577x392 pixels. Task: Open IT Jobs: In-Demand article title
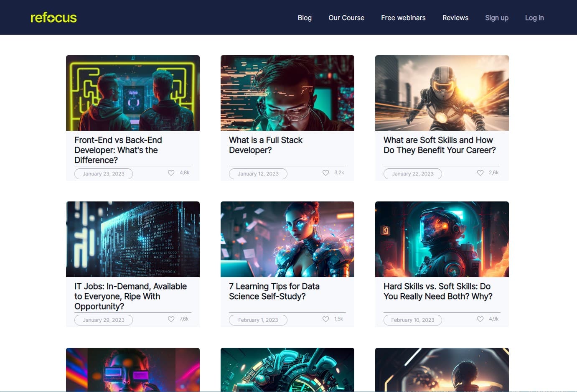[x=130, y=296]
